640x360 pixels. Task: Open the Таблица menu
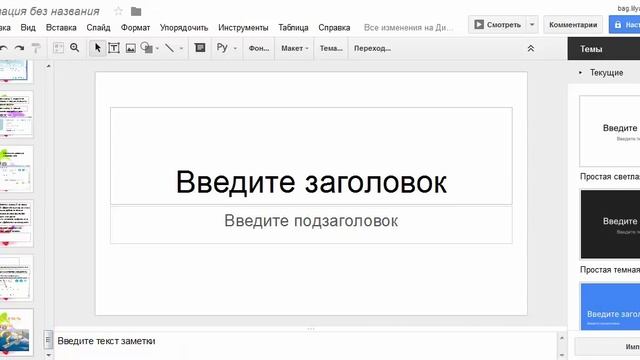[293, 27]
